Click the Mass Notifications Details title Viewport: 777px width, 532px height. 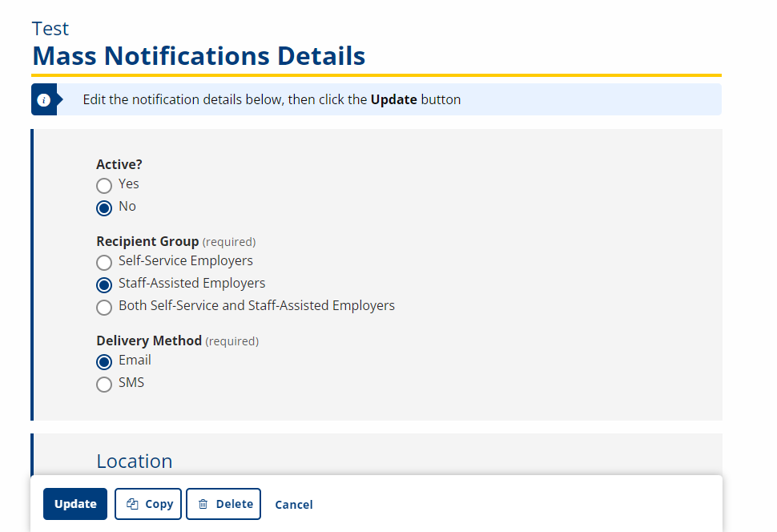point(199,56)
